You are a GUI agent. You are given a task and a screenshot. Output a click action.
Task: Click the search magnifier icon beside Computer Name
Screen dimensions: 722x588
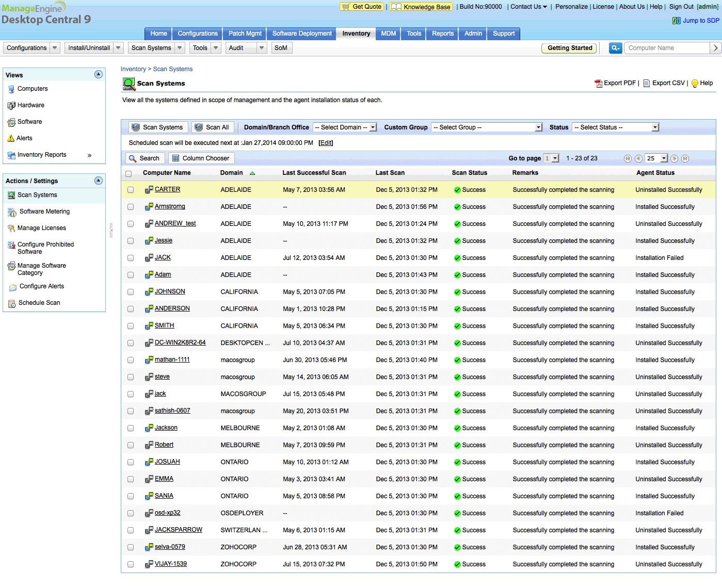tap(615, 48)
